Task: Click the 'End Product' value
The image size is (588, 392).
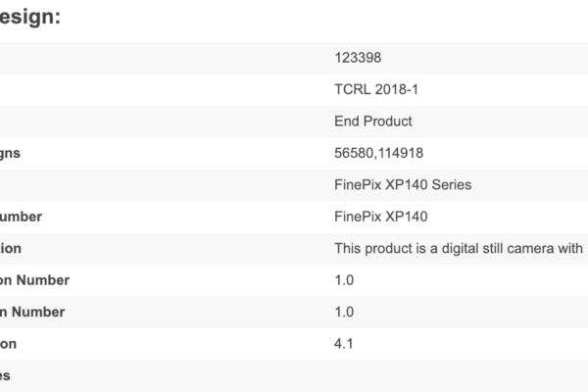Action: click(373, 122)
